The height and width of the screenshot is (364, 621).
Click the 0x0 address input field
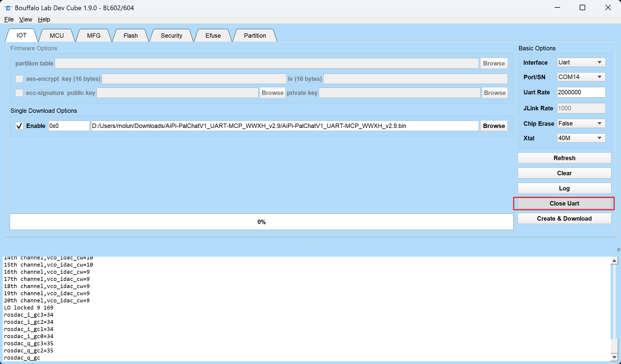click(x=69, y=126)
